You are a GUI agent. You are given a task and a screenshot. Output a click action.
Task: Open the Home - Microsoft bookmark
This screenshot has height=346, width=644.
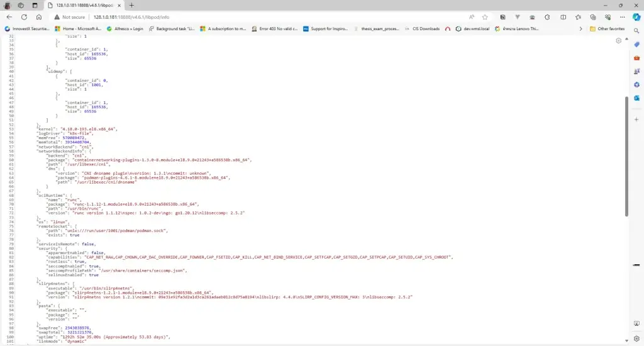click(x=78, y=29)
